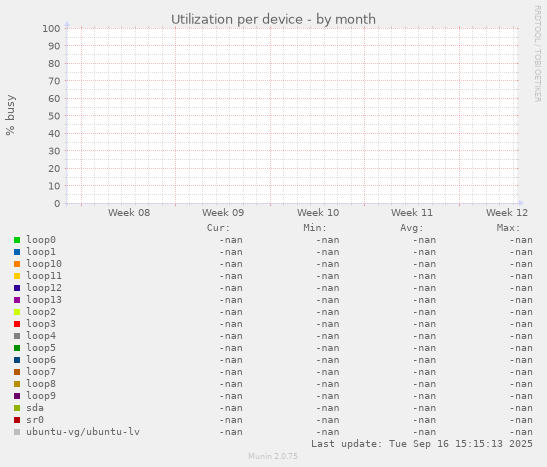Click the Cur: column header
Screen dimensions: 547x467
point(218,228)
